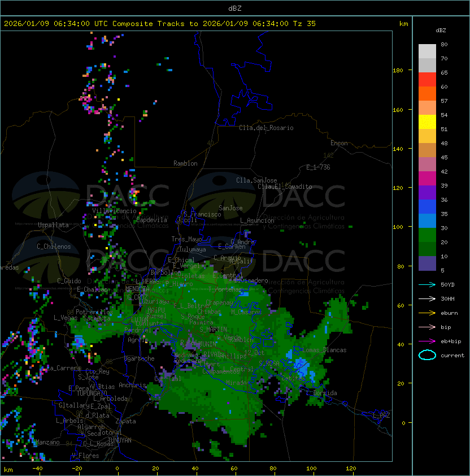Click the 'TUNUYAN' map label
Viewport: 470px width, 476px height.
[120, 440]
